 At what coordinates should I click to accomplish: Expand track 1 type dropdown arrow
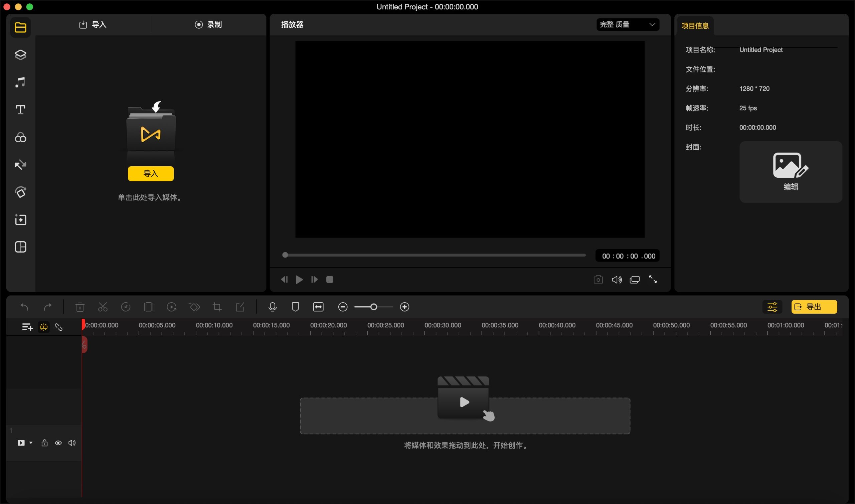[x=31, y=443]
